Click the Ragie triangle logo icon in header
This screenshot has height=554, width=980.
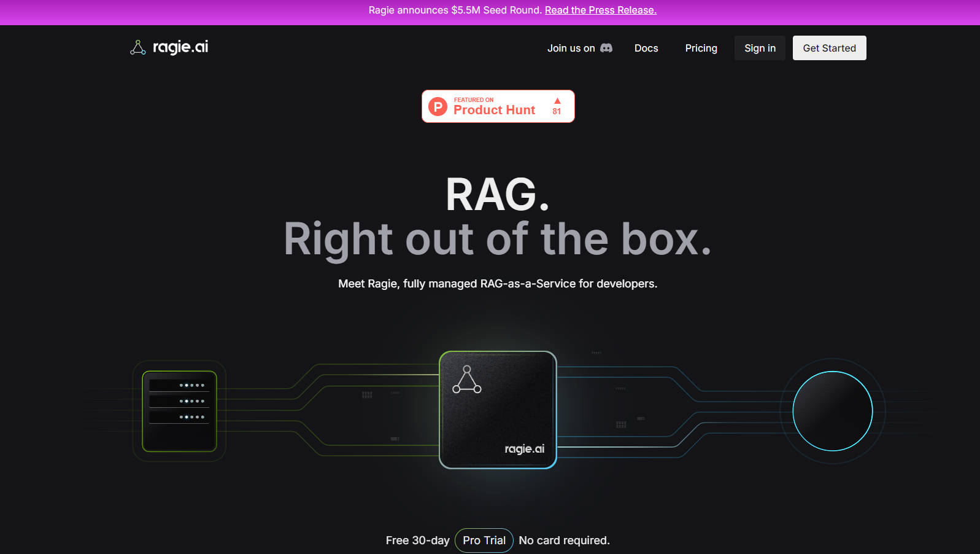click(x=137, y=48)
